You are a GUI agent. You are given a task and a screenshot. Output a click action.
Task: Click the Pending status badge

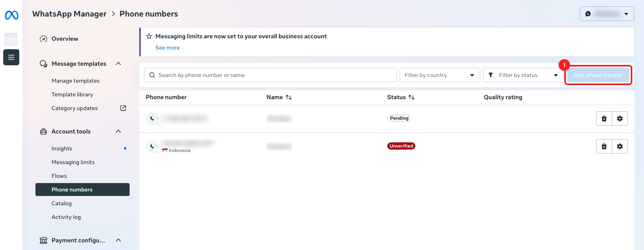click(399, 118)
